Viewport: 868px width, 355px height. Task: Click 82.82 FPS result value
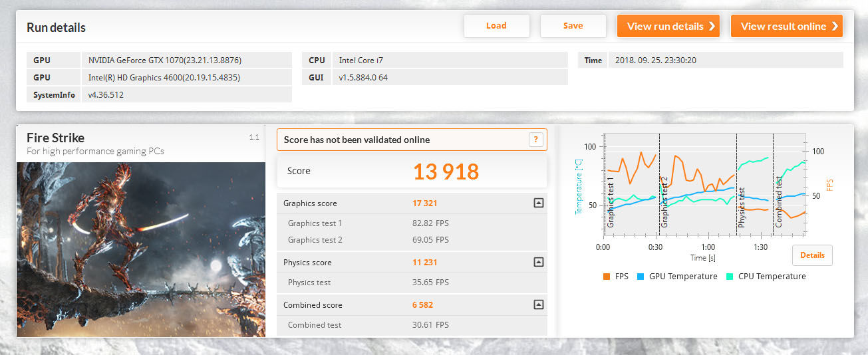(430, 223)
